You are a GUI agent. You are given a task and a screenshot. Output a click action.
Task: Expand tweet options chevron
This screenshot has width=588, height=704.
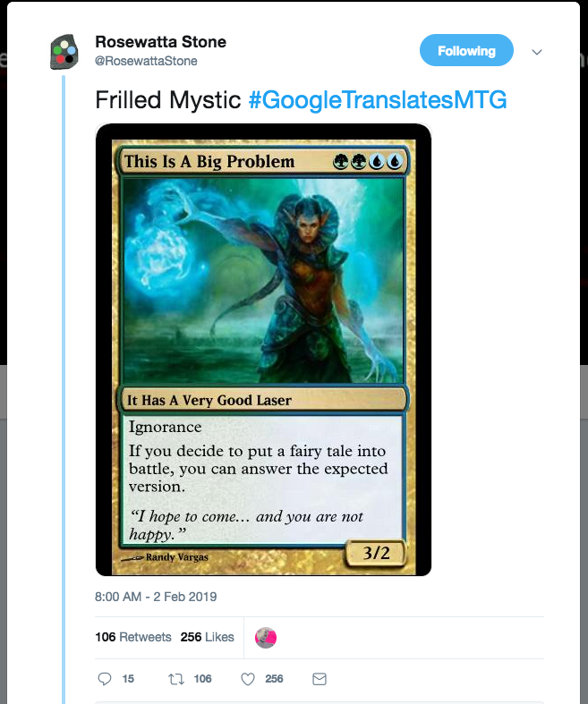tap(537, 52)
